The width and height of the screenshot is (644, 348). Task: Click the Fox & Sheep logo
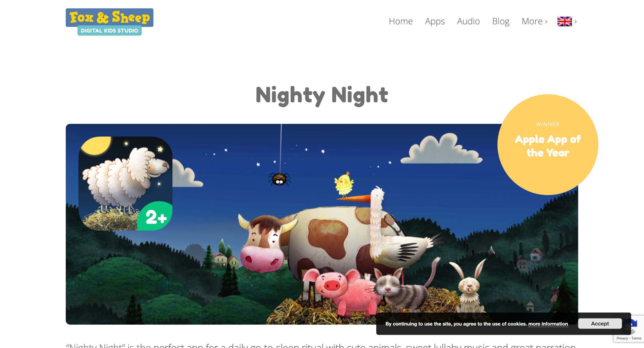pos(109,22)
